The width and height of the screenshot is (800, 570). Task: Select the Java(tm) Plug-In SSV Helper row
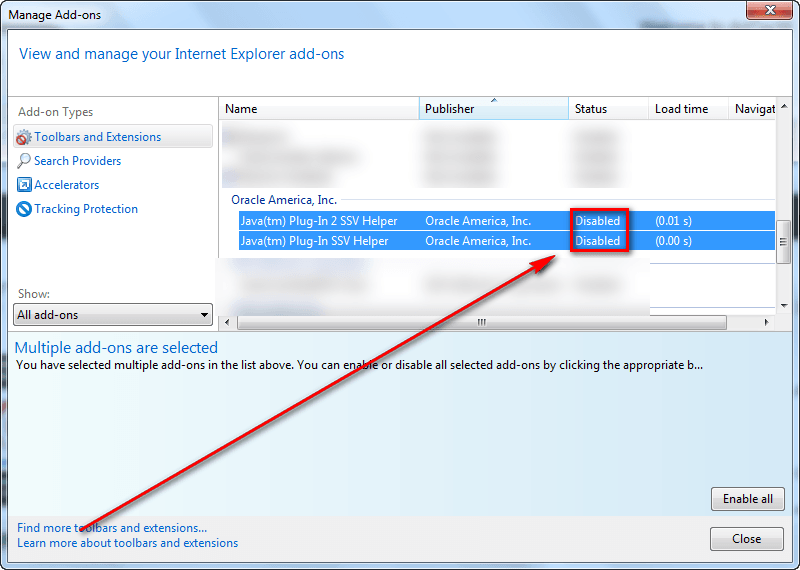[314, 241]
